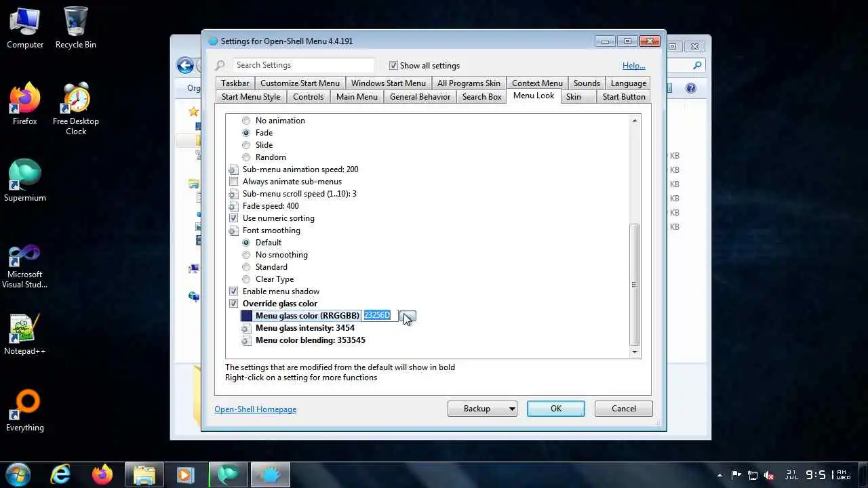The image size is (868, 488).
Task: Click the Menu glass color hex field
Action: tap(380, 316)
